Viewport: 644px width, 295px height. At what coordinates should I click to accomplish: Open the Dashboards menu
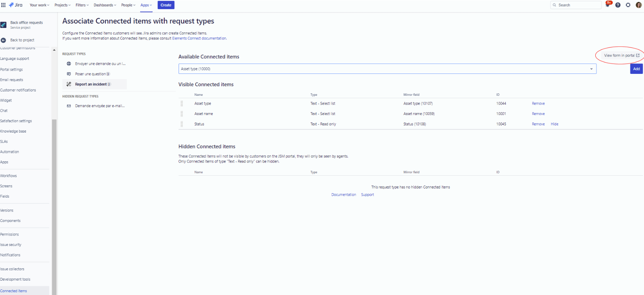(105, 5)
